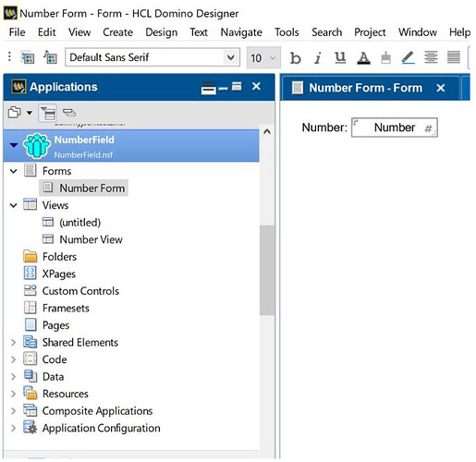The width and height of the screenshot is (476, 462).
Task: Toggle italic formatting in the toolbar
Action: [x=318, y=57]
